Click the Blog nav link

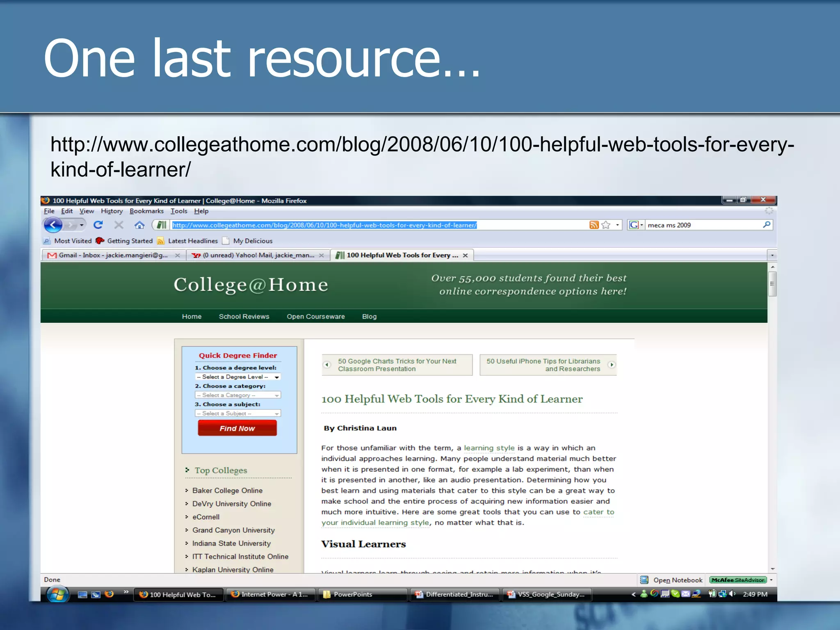[x=369, y=316]
